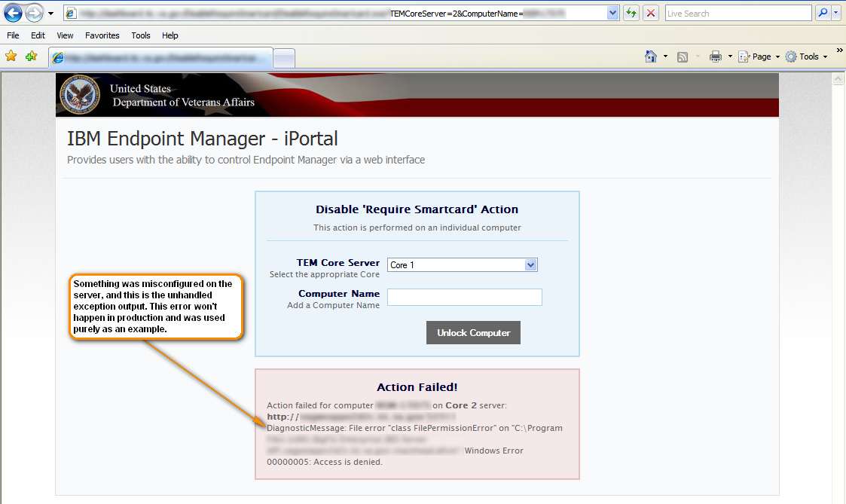Click the 'Windows Error' message text
Viewport: 846px width, 504px height.
point(493,451)
